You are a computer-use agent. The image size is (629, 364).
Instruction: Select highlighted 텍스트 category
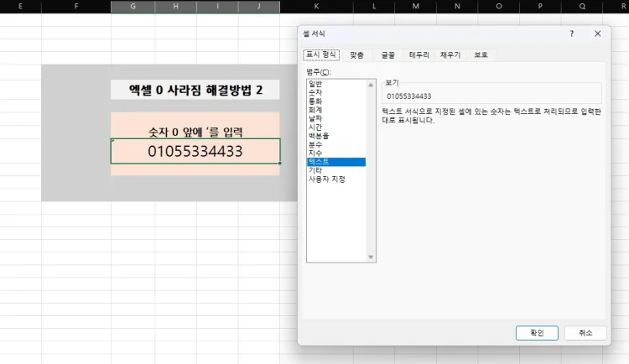[336, 162]
